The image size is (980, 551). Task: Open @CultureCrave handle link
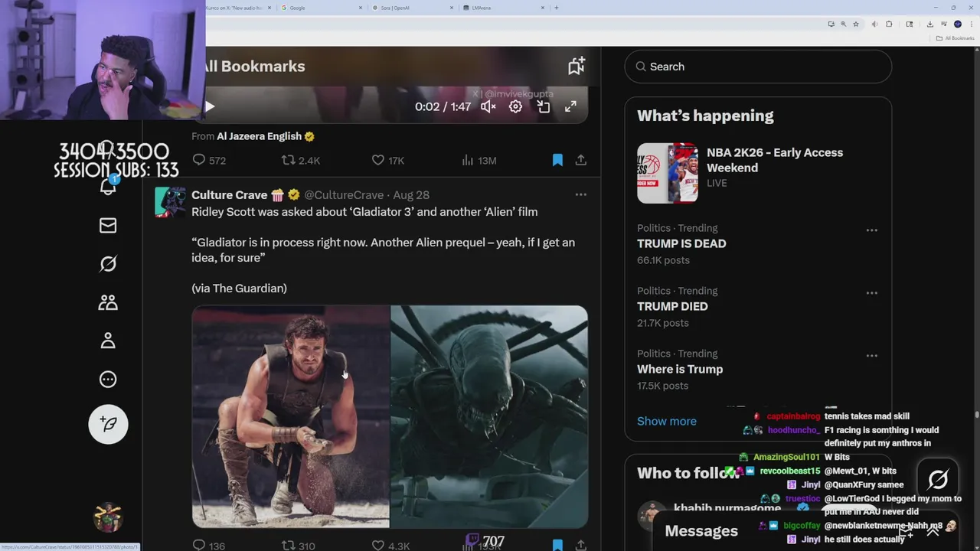click(344, 195)
